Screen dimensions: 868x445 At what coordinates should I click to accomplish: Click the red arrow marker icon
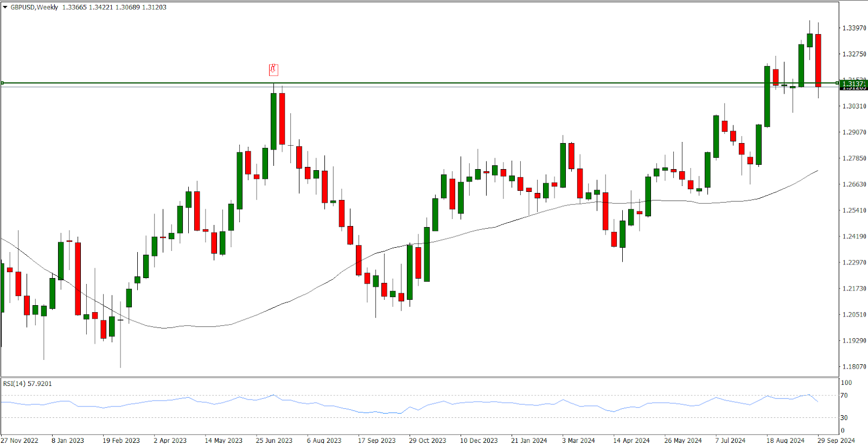coord(273,69)
